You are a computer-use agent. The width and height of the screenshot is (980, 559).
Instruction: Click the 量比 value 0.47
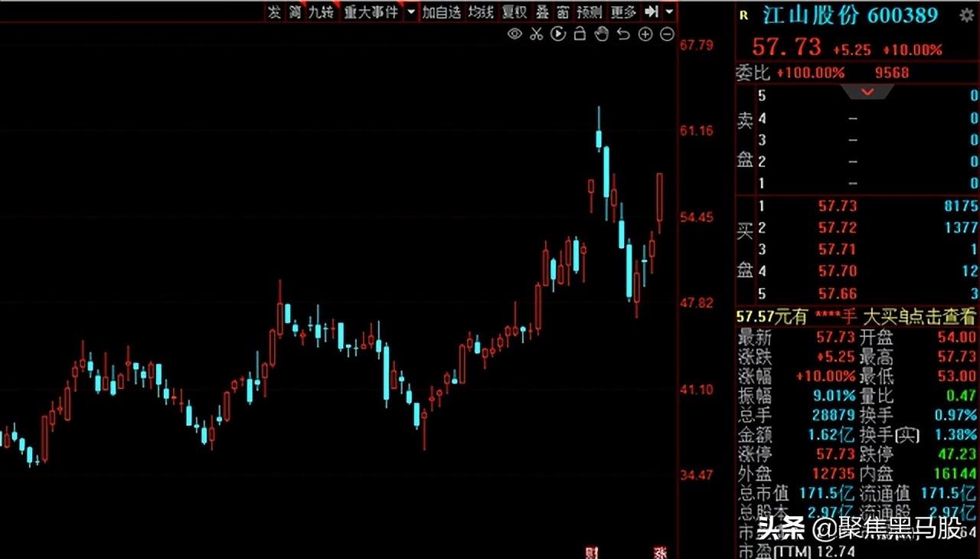pyautogui.click(x=961, y=396)
